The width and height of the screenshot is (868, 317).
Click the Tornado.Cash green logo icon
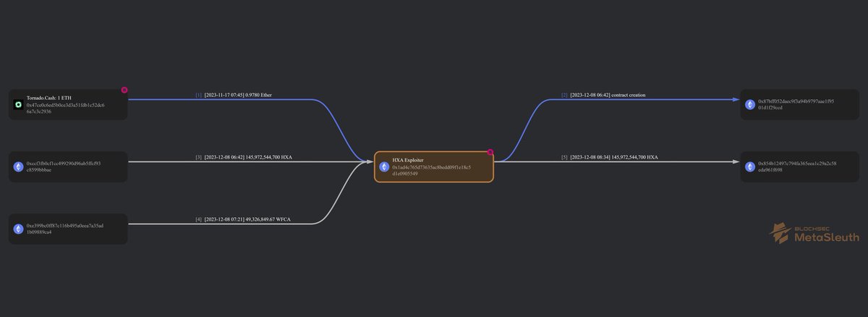(x=18, y=105)
